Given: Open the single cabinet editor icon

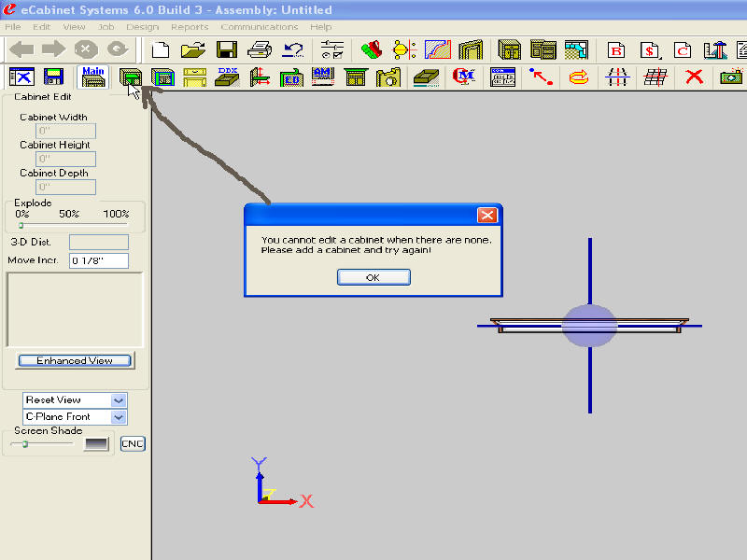Looking at the screenshot, I should coord(509,49).
